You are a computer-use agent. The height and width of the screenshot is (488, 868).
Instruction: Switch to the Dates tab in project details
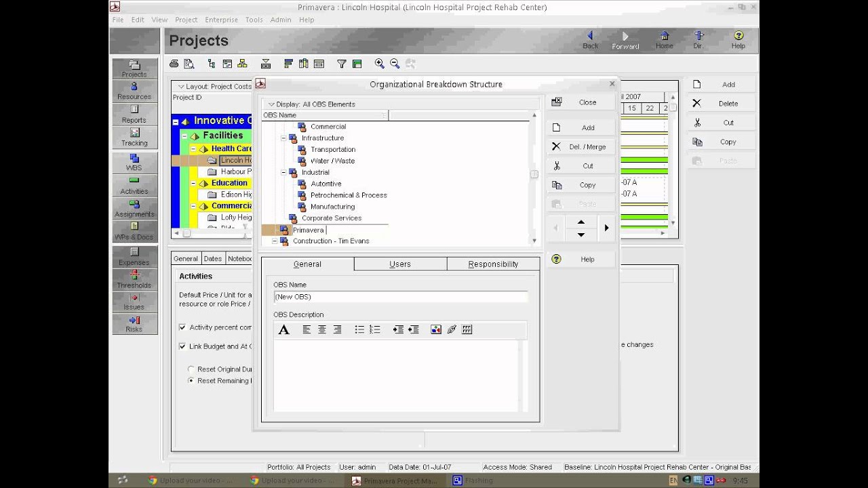(x=213, y=259)
